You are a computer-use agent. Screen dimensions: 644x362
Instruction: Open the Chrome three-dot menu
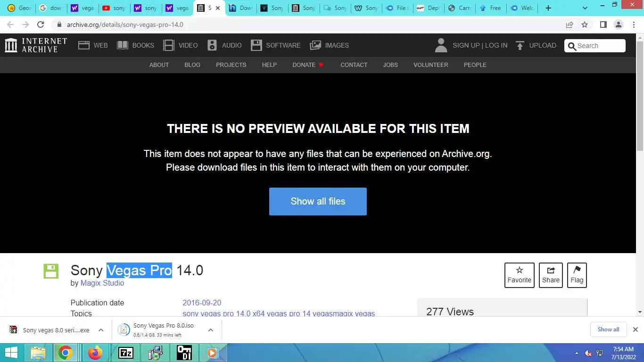click(634, 25)
